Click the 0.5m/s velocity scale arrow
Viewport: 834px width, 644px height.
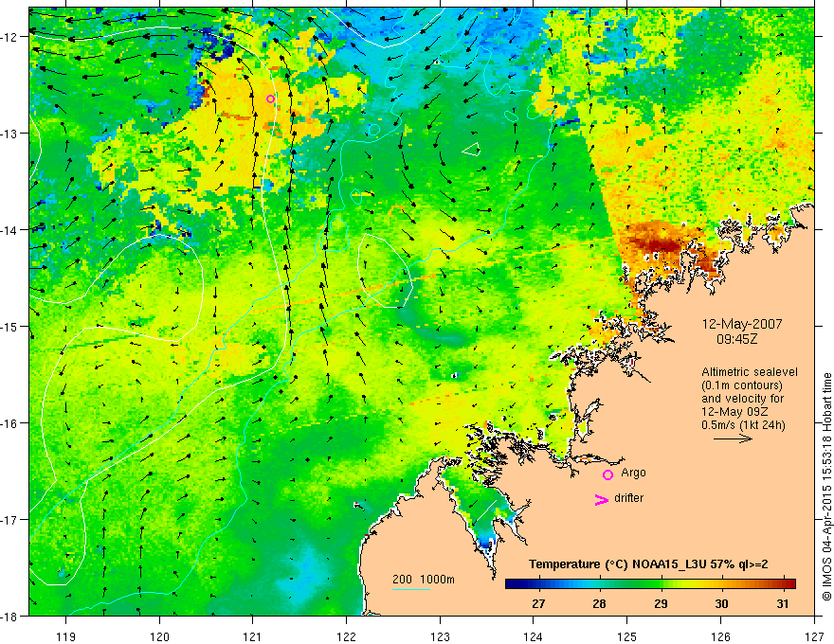pos(733,438)
